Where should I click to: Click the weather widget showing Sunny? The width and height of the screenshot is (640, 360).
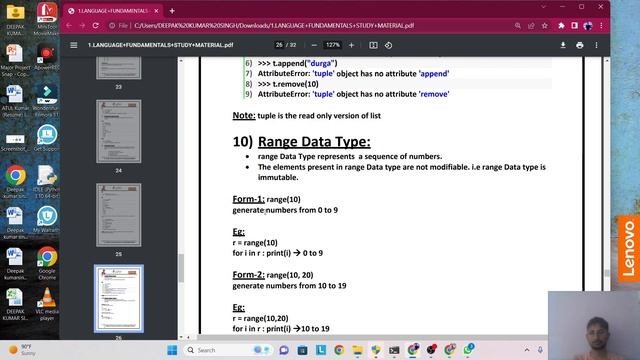pos(22,350)
